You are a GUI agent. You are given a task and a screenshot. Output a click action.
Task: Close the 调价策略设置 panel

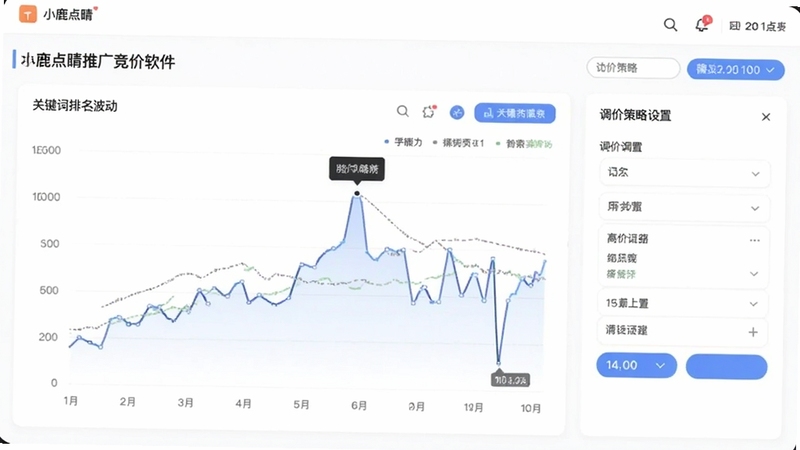coord(765,117)
